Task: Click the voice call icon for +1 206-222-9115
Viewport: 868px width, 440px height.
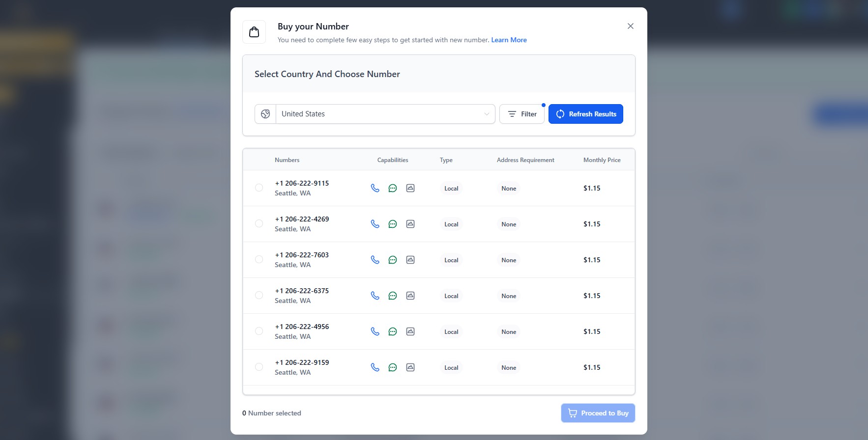Action: (x=375, y=188)
